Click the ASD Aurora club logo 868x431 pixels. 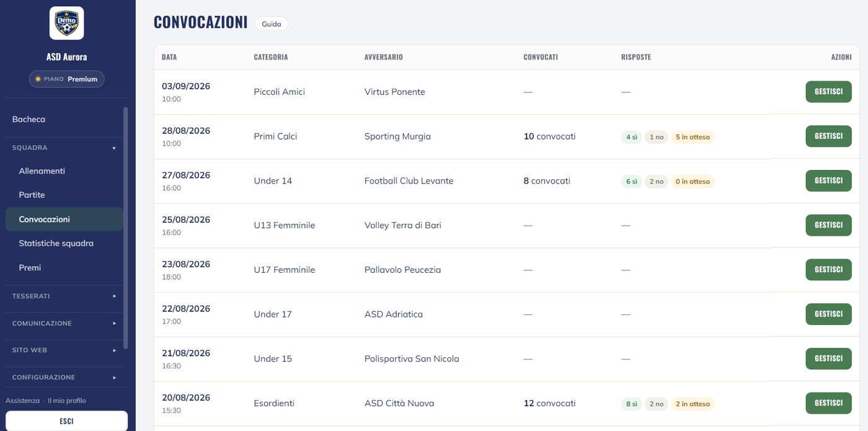[66, 23]
